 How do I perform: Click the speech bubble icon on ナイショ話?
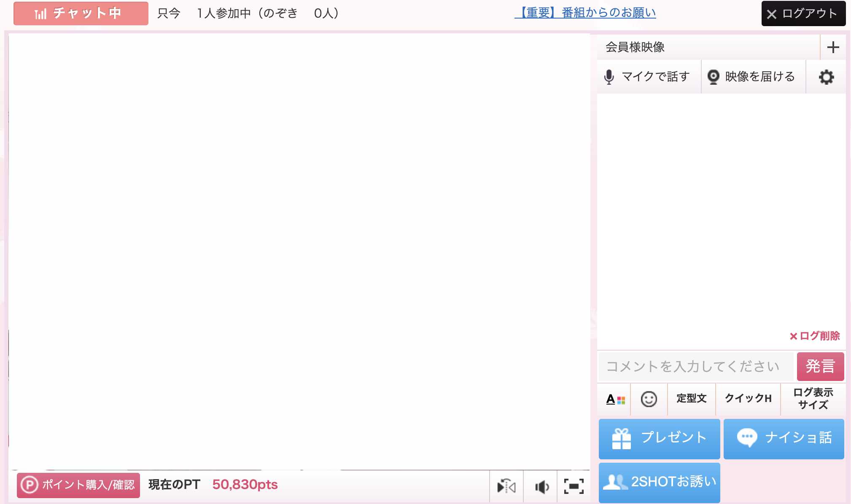(x=747, y=438)
